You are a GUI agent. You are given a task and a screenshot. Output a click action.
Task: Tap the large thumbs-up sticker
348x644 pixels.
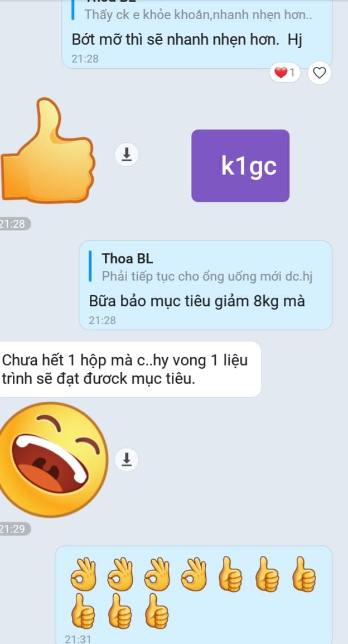tap(47, 151)
